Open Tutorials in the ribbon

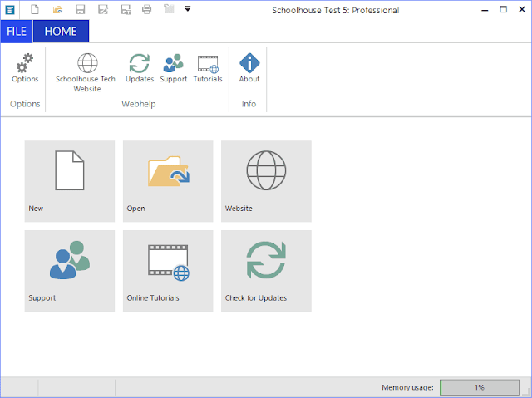(208, 68)
